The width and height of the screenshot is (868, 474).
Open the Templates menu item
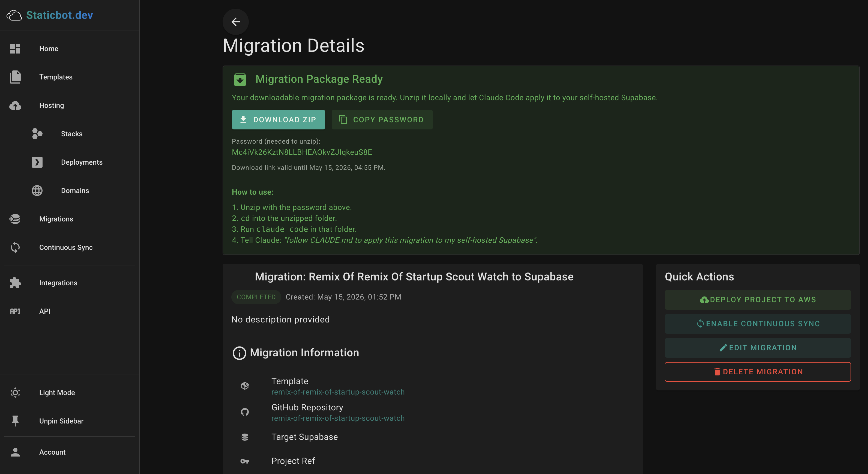click(x=56, y=77)
